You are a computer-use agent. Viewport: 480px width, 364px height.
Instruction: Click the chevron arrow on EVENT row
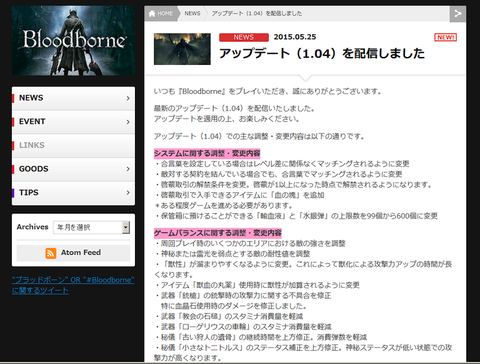point(128,122)
